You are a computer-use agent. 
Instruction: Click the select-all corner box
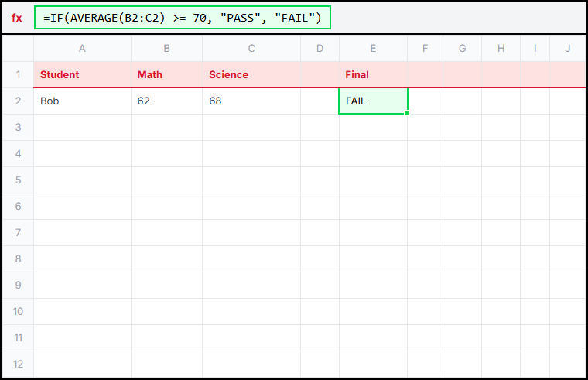pyautogui.click(x=18, y=49)
